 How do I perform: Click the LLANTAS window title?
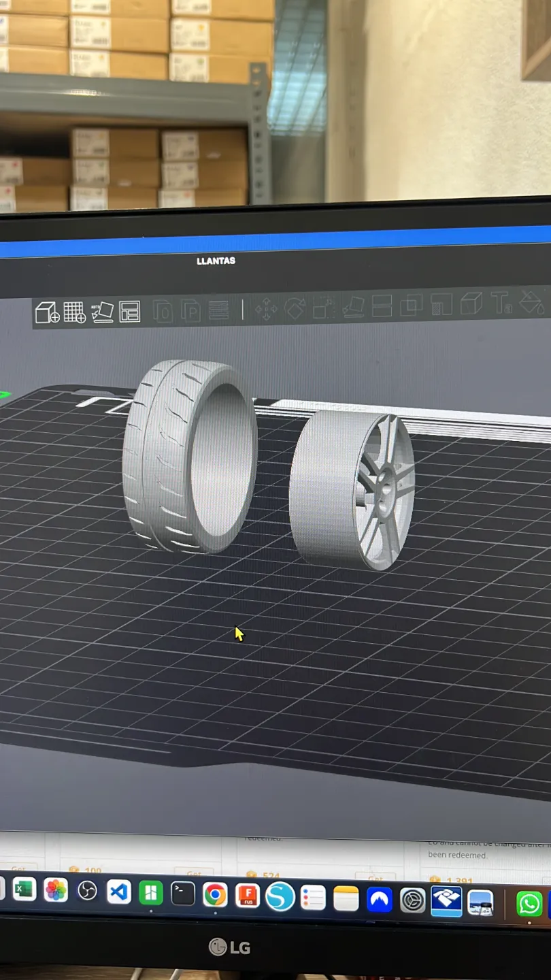click(x=216, y=261)
